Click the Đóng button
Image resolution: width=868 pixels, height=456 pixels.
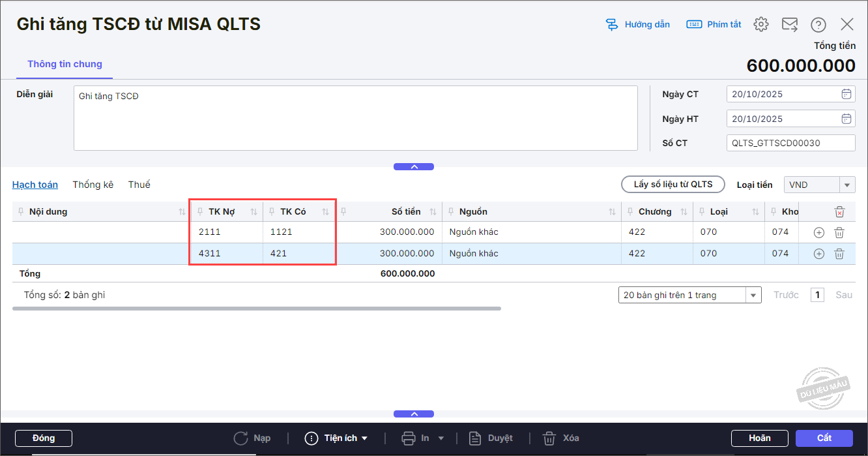pos(44,438)
